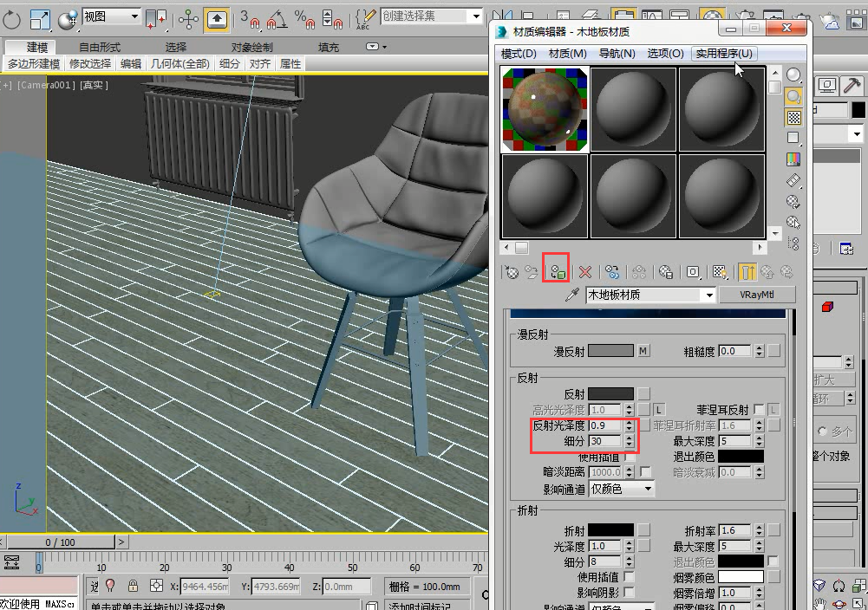Toggle the Backlight icon
Image resolution: width=868 pixels, height=610 pixels.
[x=793, y=96]
